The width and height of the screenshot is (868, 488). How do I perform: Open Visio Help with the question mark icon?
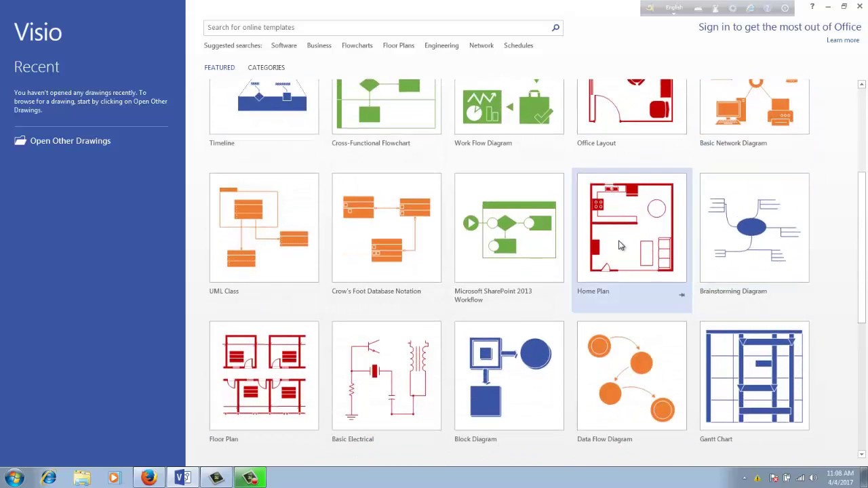tap(812, 7)
